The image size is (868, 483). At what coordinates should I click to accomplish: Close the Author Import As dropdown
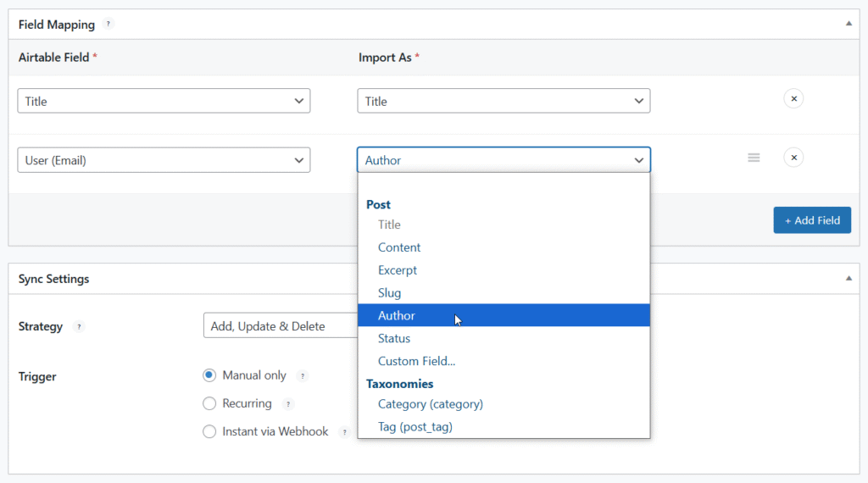(504, 160)
